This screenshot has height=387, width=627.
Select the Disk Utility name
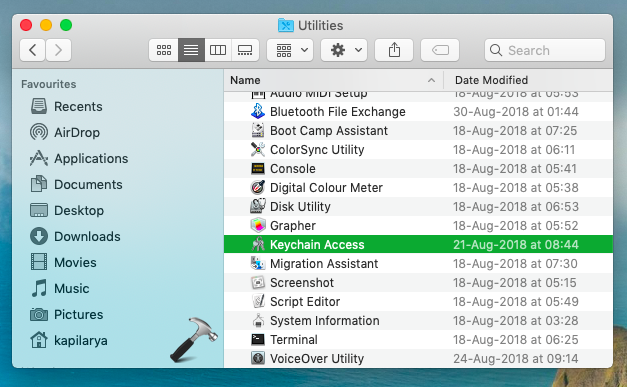click(x=300, y=206)
